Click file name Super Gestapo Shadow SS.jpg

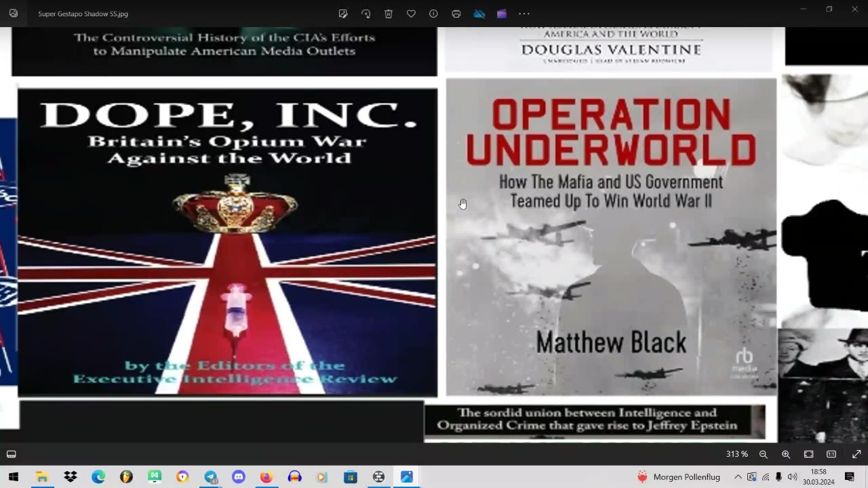point(83,14)
